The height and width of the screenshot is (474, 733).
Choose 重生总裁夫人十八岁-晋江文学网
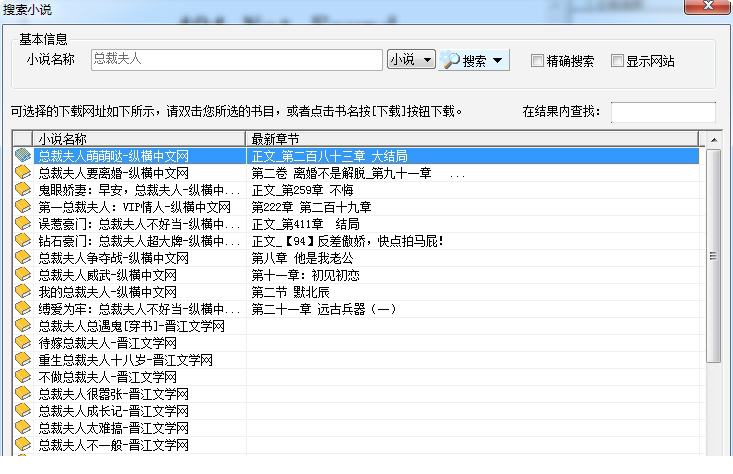coord(125,360)
